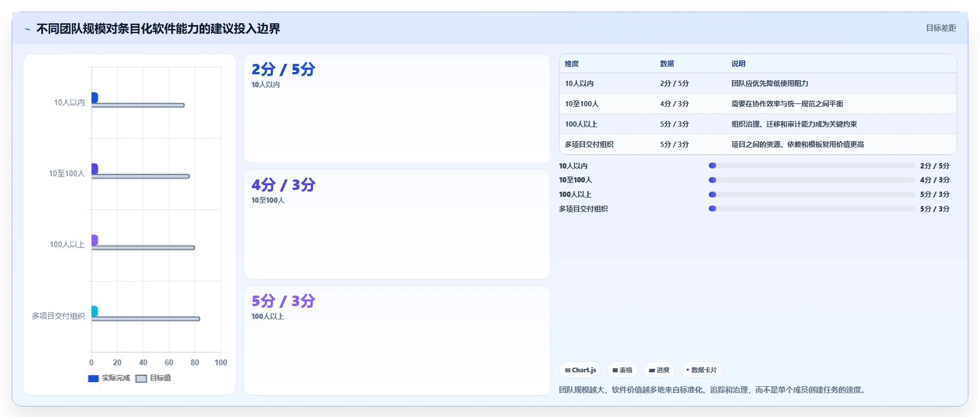Image resolution: width=980 pixels, height=417 pixels.
Task: Click the 4分 / 3分 data card
Action: (x=397, y=224)
